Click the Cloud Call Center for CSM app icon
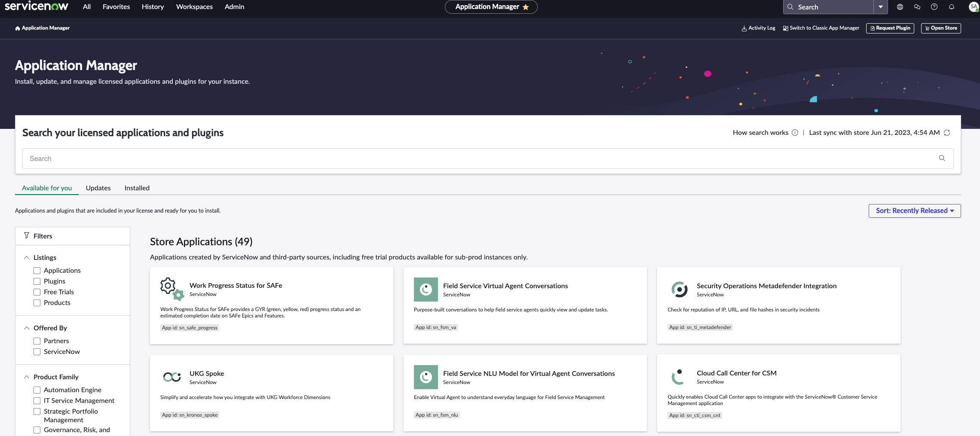Image resolution: width=980 pixels, height=436 pixels. 678,377
